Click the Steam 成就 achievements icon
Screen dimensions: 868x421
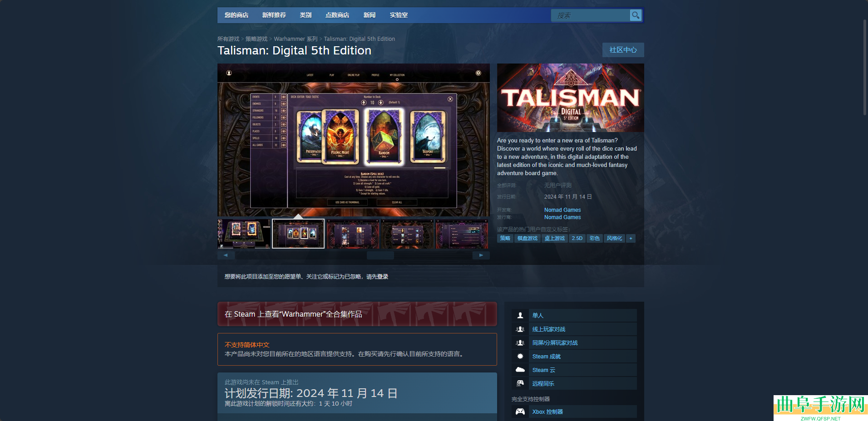click(x=520, y=356)
